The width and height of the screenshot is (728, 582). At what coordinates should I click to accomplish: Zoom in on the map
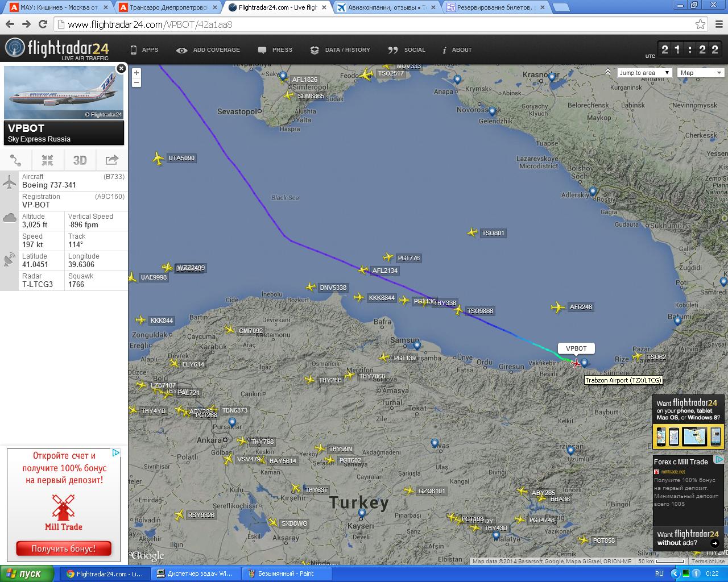[x=136, y=73]
